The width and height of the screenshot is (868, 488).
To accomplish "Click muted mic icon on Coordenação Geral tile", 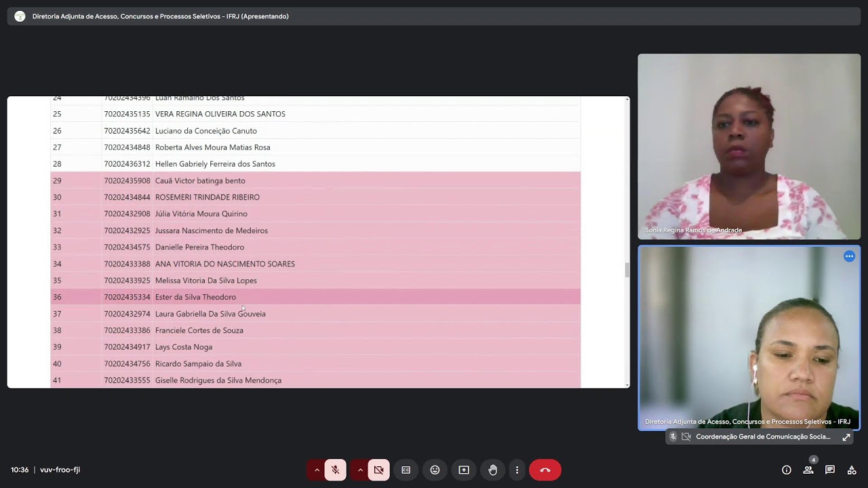I will click(x=673, y=437).
